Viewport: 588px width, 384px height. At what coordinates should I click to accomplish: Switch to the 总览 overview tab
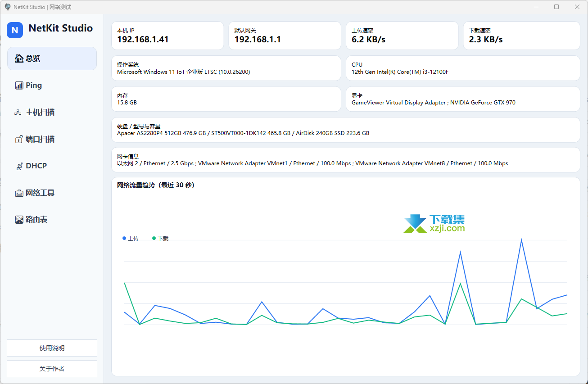click(36, 58)
